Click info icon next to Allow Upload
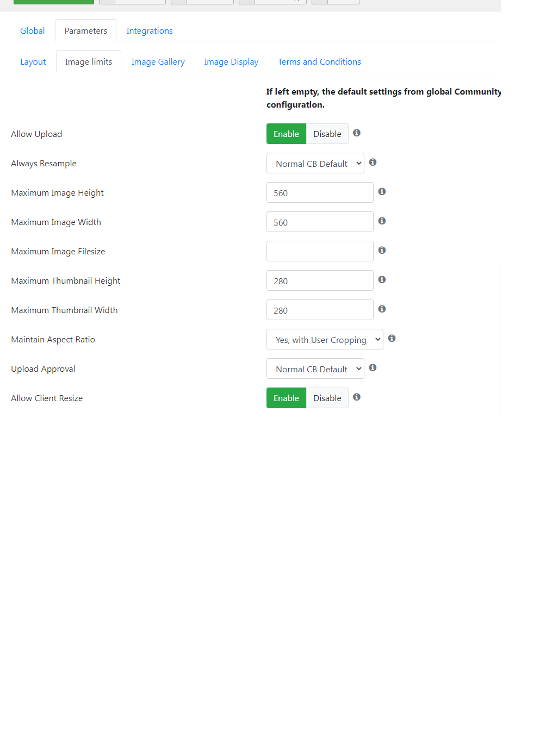Screen dimensions: 552x756 [x=357, y=133]
